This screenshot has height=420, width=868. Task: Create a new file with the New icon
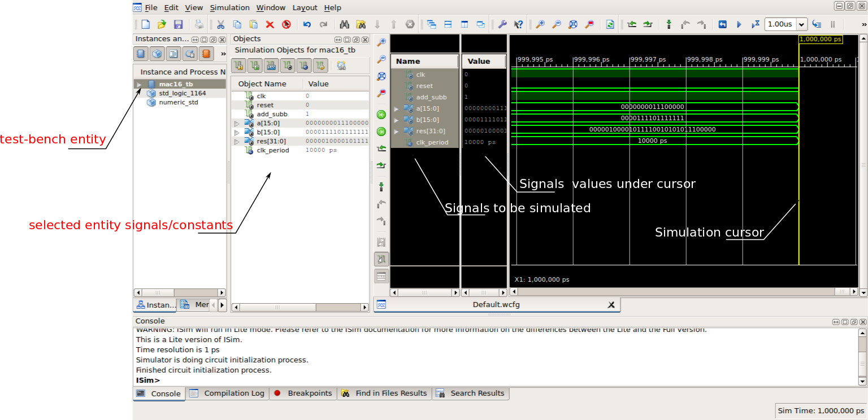coord(145,24)
